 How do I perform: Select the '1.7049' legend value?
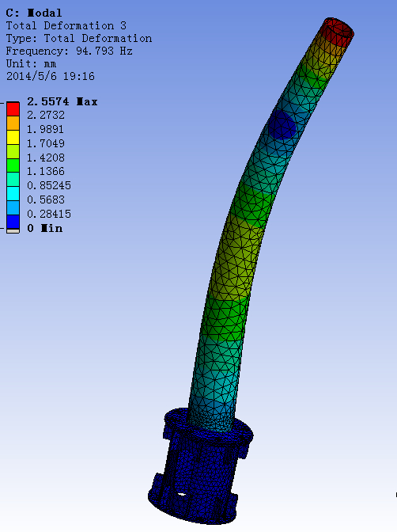[x=46, y=143]
